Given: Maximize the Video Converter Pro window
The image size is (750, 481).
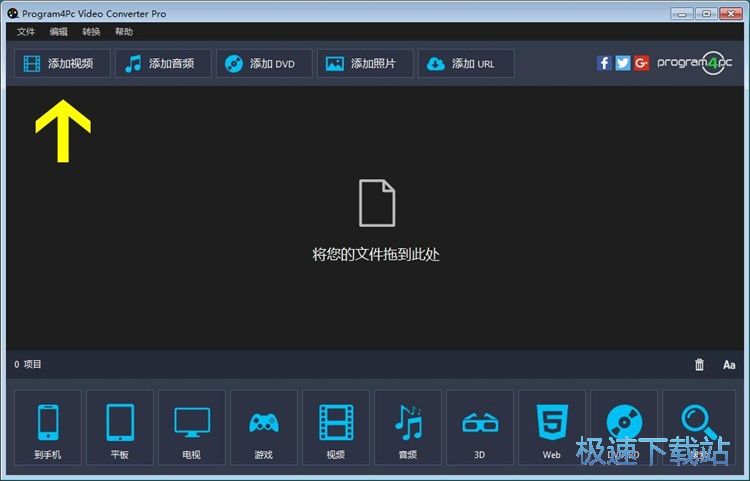Looking at the screenshot, I should click(x=706, y=14).
